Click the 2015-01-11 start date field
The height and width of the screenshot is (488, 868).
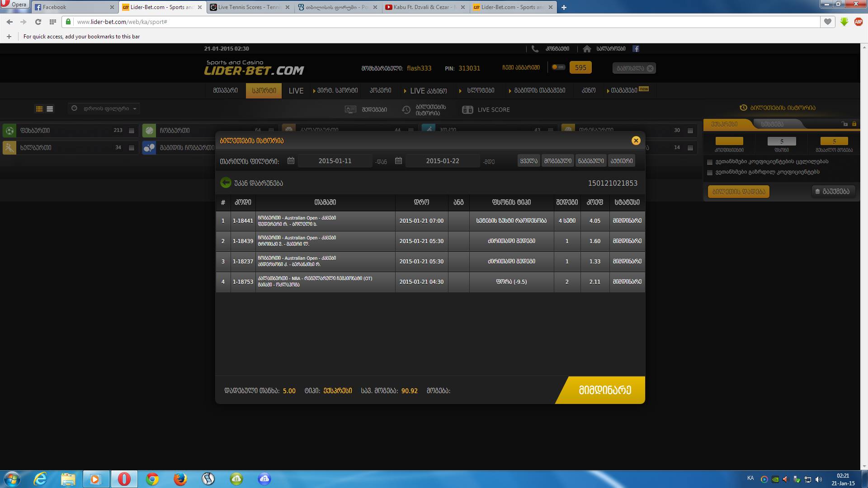tap(335, 161)
